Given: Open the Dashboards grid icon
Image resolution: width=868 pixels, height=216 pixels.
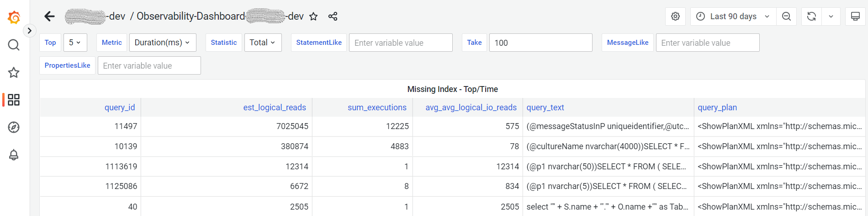Looking at the screenshot, I should click(x=14, y=100).
